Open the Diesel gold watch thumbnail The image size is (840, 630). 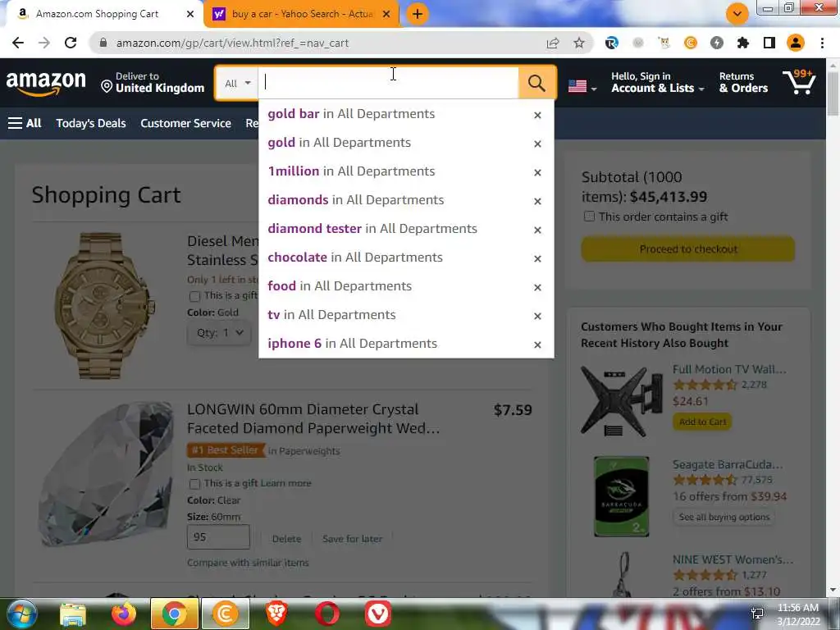tap(104, 305)
